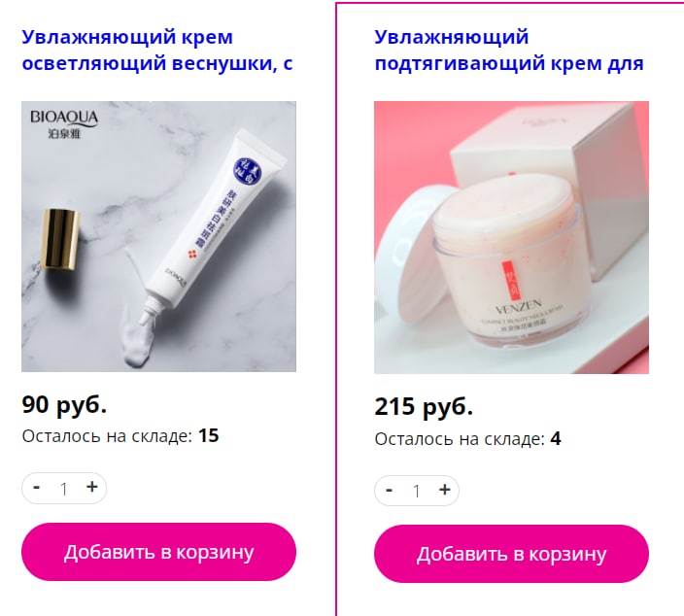Add the 215 руб. cream to the cart

tap(511, 554)
